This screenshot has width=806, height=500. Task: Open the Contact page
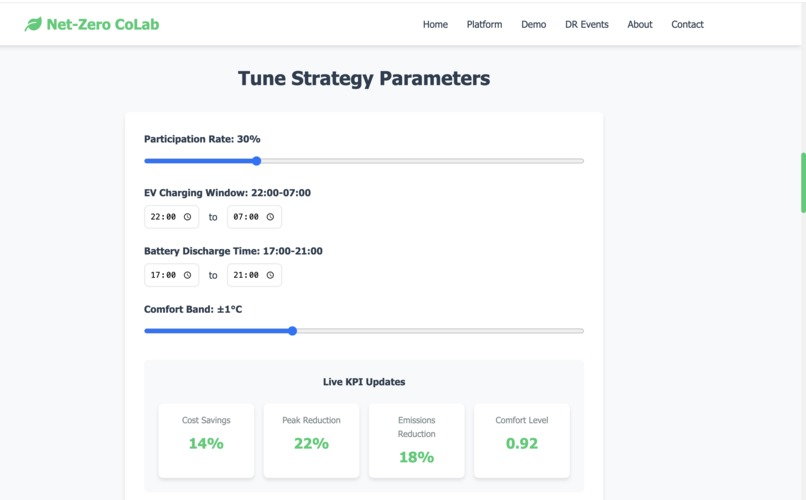[687, 24]
